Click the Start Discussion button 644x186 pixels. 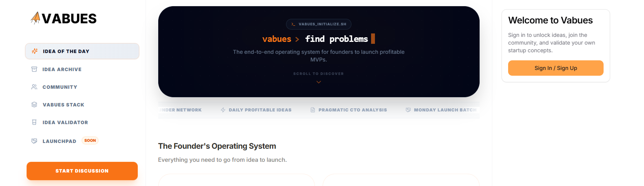82,171
